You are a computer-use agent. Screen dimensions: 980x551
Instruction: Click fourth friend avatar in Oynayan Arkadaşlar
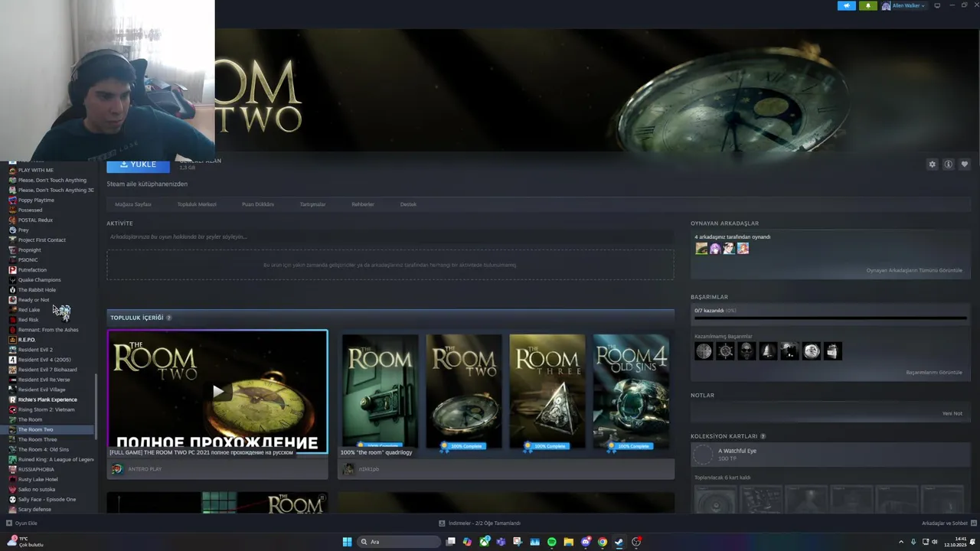pyautogui.click(x=743, y=248)
